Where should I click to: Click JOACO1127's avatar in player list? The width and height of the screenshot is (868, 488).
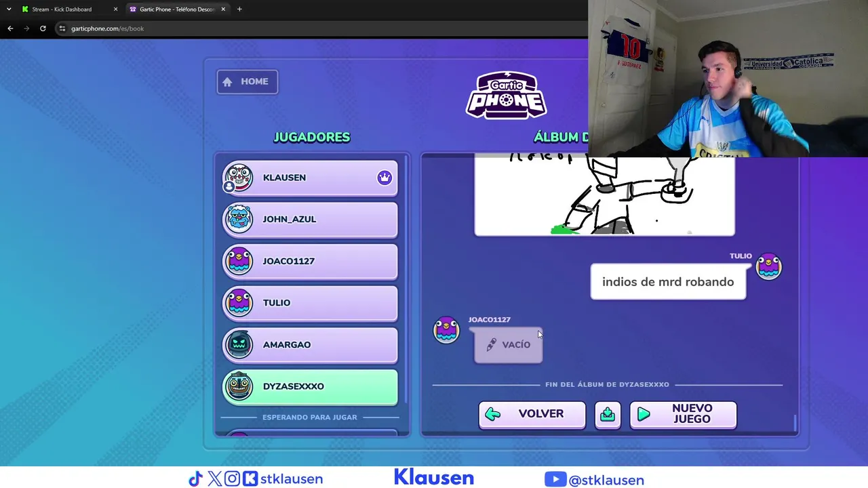pos(238,261)
